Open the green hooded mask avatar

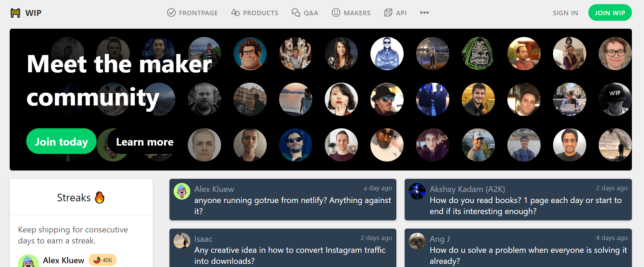478,54
